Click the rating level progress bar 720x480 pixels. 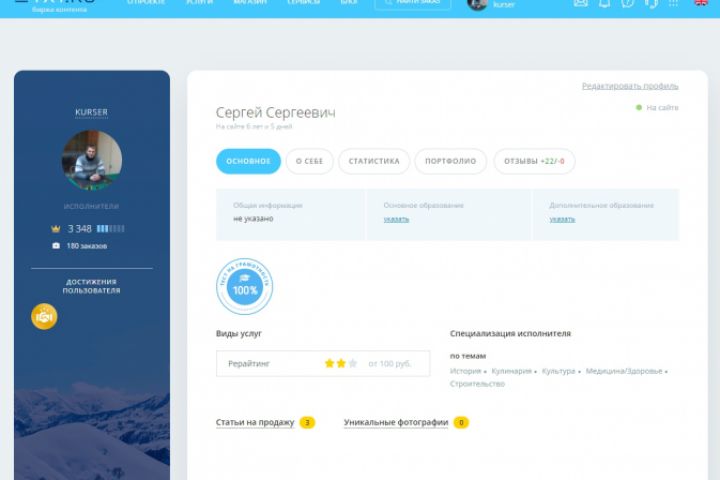click(110, 229)
